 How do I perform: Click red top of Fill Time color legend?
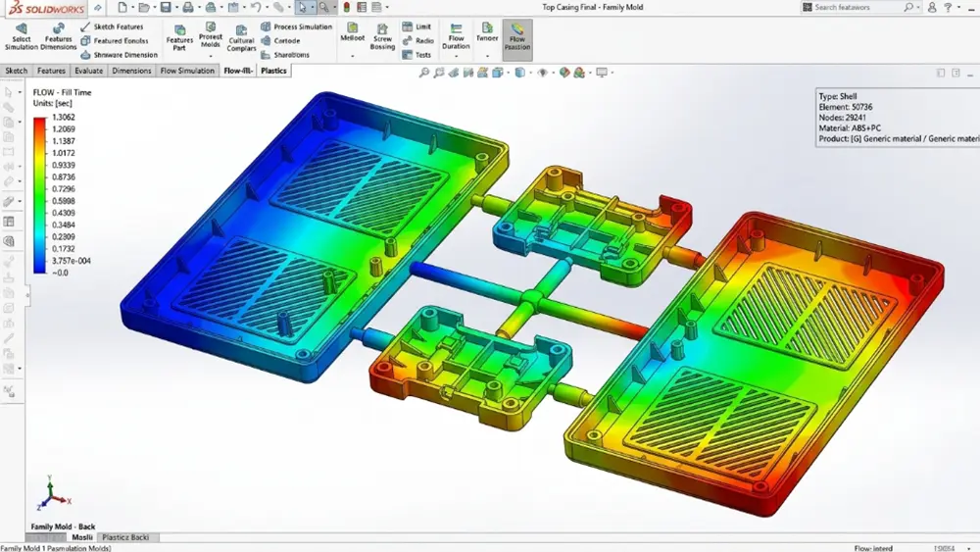tap(40, 123)
